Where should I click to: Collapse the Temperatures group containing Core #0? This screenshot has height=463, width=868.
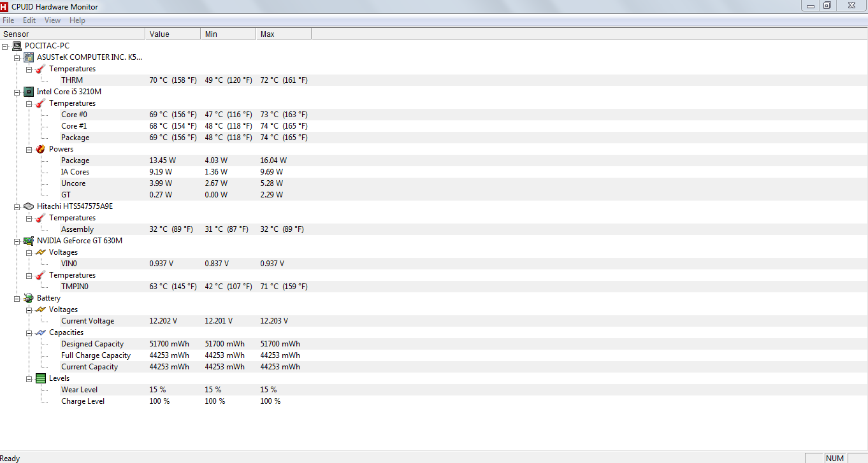(x=29, y=103)
